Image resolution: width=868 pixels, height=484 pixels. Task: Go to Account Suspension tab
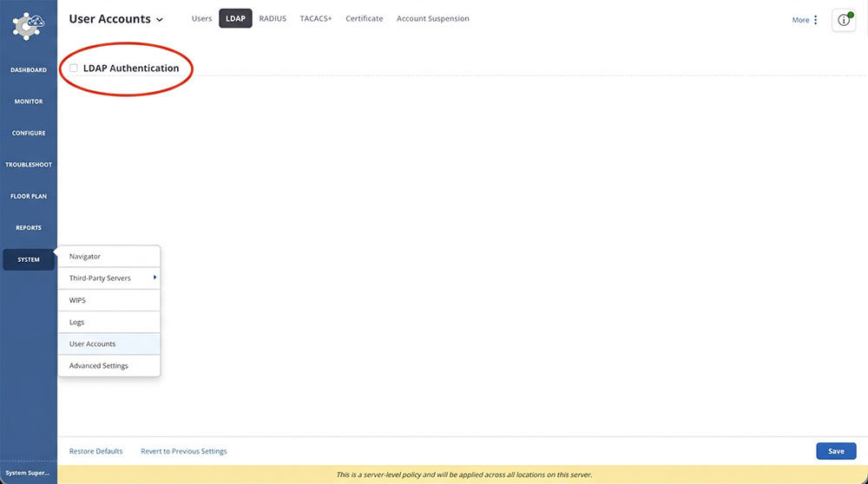click(433, 18)
